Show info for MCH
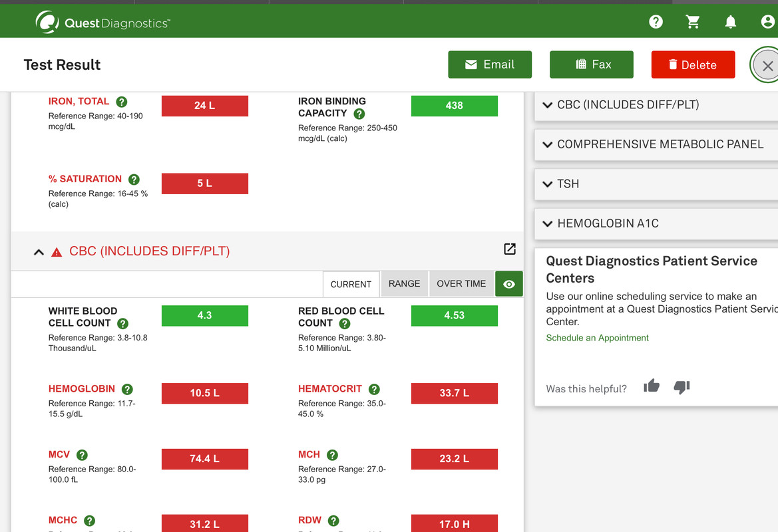This screenshot has width=778, height=532. (x=333, y=455)
